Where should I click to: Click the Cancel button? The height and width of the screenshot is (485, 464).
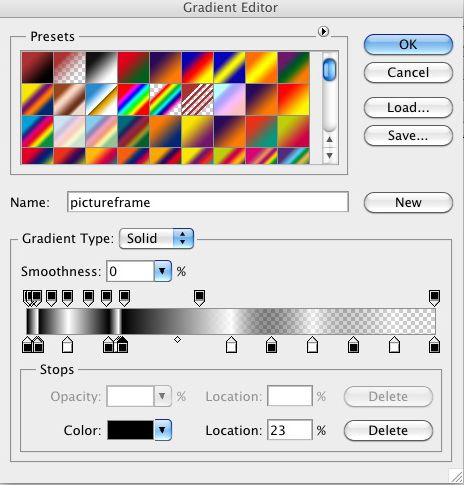click(408, 72)
